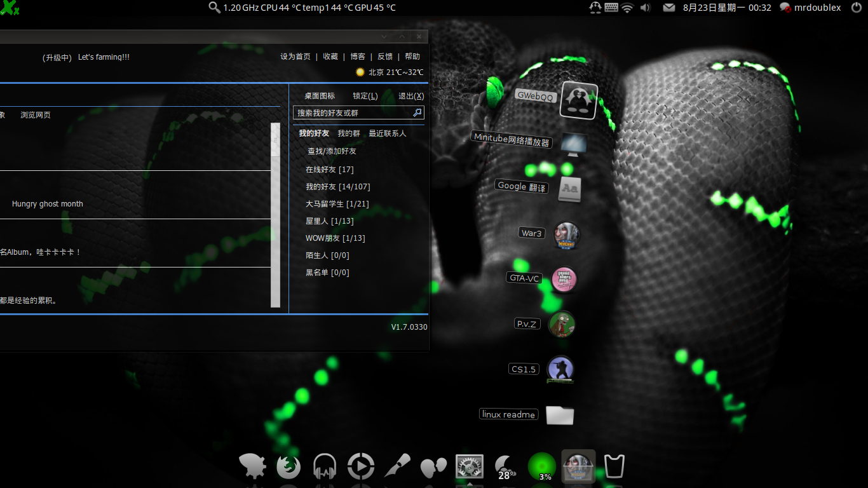The width and height of the screenshot is (868, 488).
Task: Open the linux readme folder icon
Action: click(560, 415)
